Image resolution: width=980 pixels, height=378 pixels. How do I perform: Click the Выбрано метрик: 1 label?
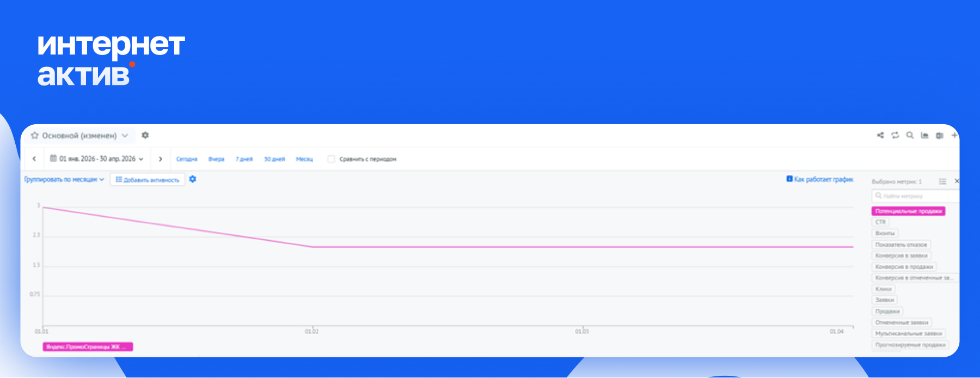[897, 182]
